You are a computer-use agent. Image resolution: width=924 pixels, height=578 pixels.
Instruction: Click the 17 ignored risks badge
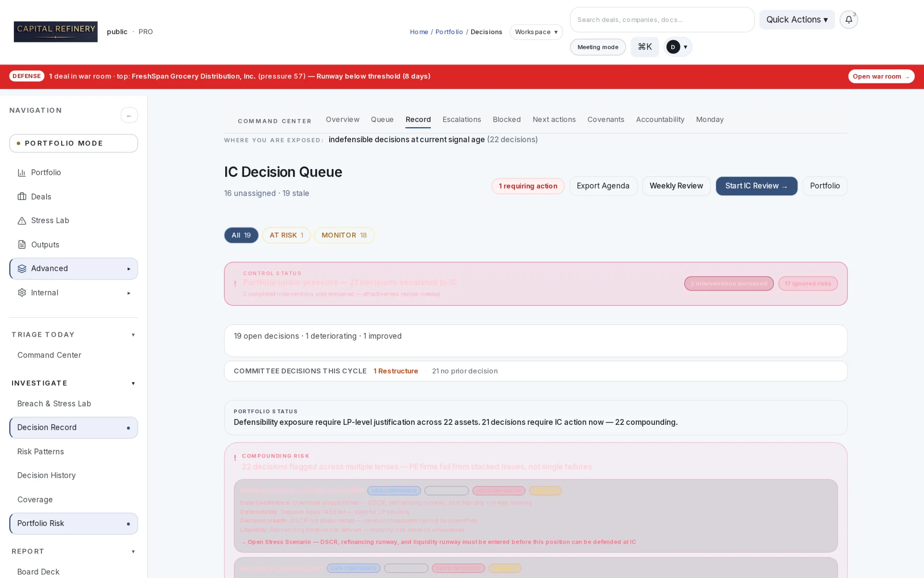point(808,284)
